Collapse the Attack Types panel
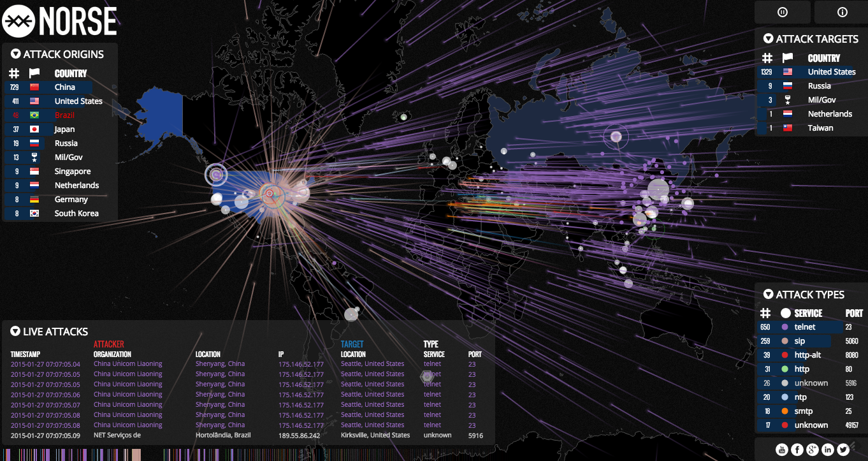 click(x=769, y=295)
